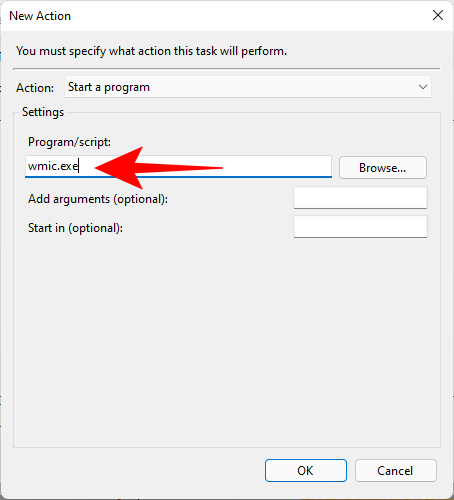454x500 pixels.
Task: Confirm the new action with OK
Action: tap(306, 470)
